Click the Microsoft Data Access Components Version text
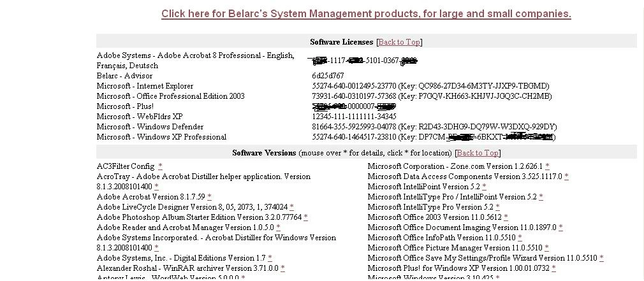Viewport: 644px width, 281px height. [x=465, y=177]
